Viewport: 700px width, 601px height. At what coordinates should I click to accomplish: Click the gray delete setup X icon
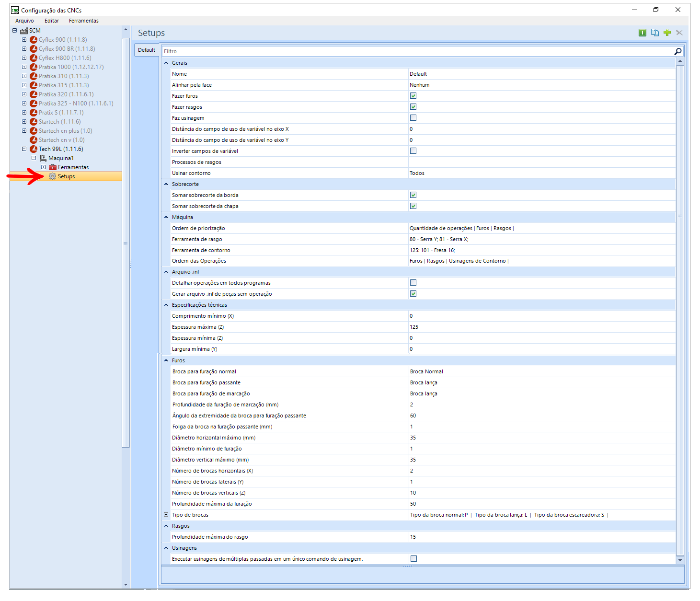[679, 33]
